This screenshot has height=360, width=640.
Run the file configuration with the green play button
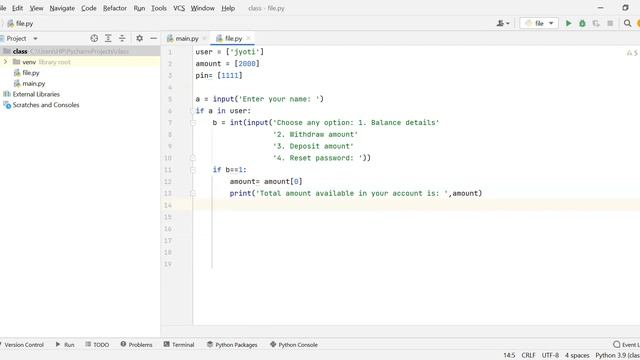coord(568,23)
